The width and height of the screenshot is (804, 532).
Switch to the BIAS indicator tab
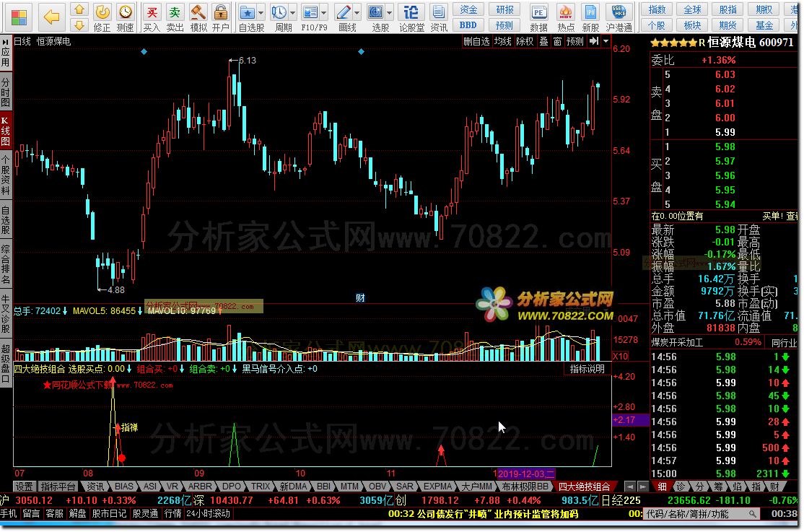(123, 487)
